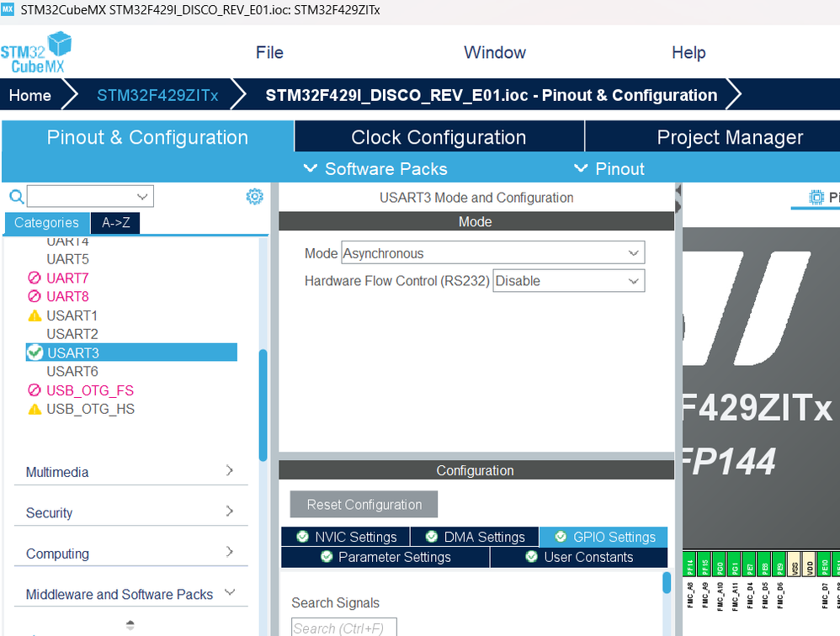Click the PF15 pin on the chip
This screenshot has height=636, width=840.
[x=705, y=564]
